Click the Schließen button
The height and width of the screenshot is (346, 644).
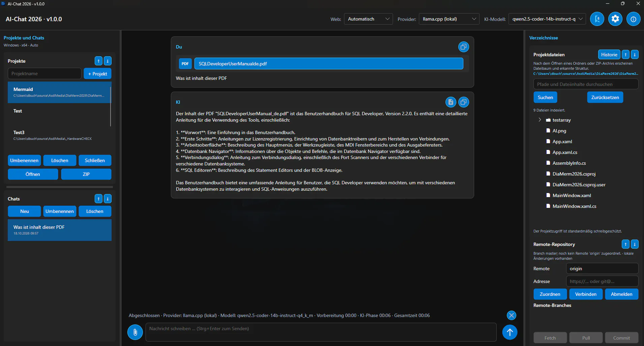pos(95,161)
